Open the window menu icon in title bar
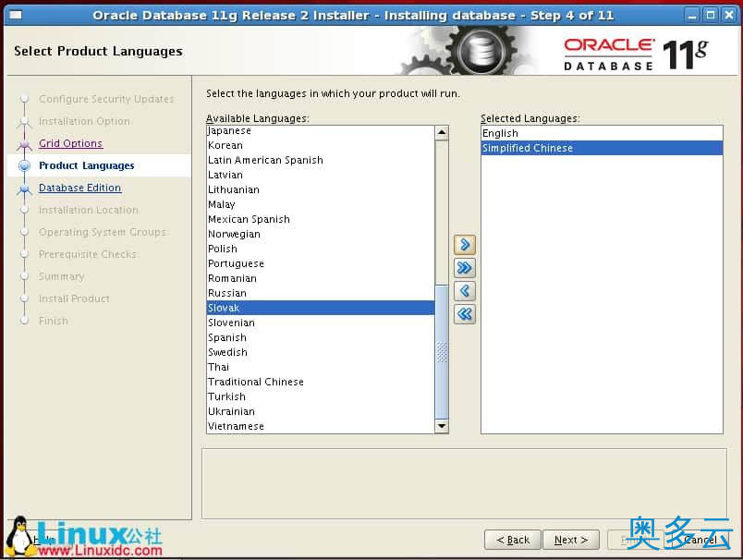743x560 pixels. 16,15
